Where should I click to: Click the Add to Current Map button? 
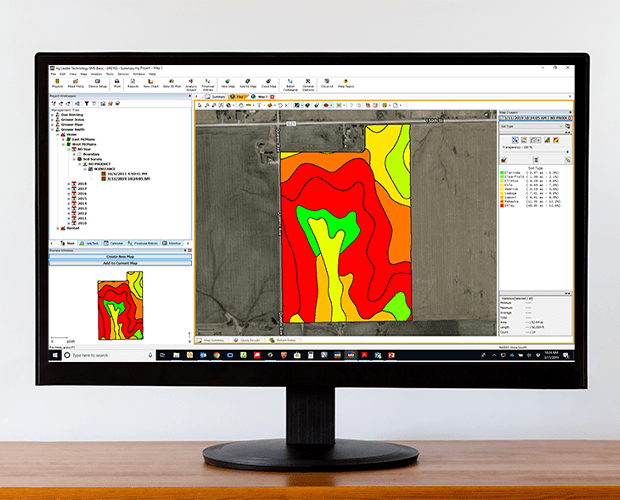pos(120,263)
